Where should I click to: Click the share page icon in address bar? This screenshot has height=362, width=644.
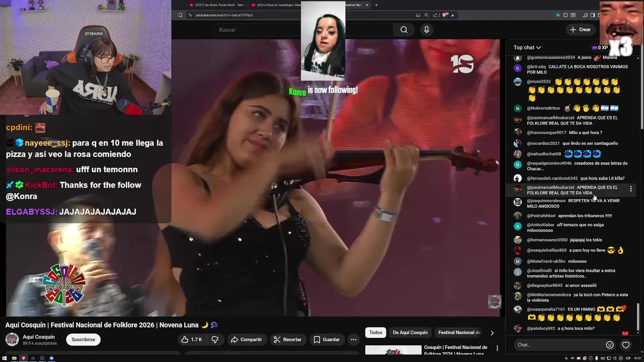tap(435, 15)
